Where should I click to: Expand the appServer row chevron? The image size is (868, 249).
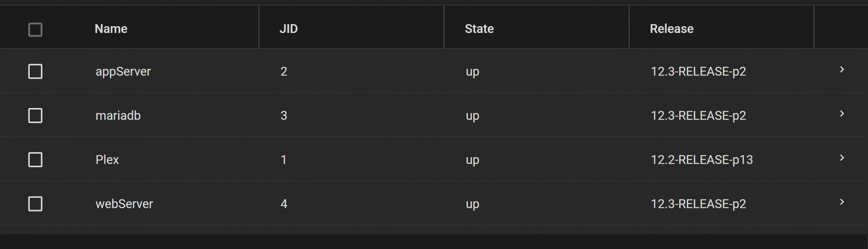842,70
